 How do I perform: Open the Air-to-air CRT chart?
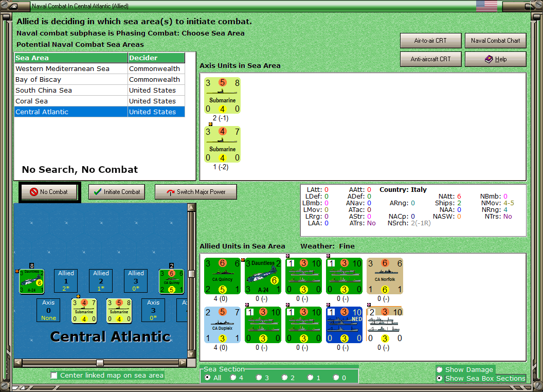(x=431, y=41)
